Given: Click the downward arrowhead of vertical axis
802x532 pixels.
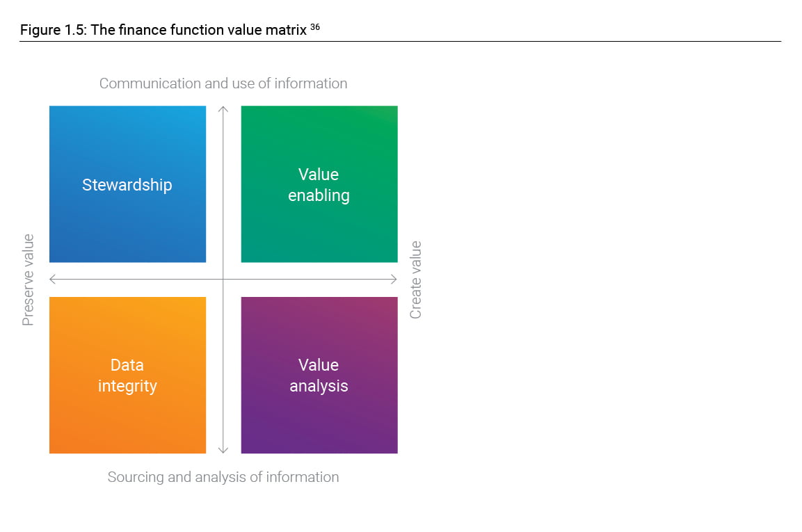Looking at the screenshot, I should coord(223,450).
